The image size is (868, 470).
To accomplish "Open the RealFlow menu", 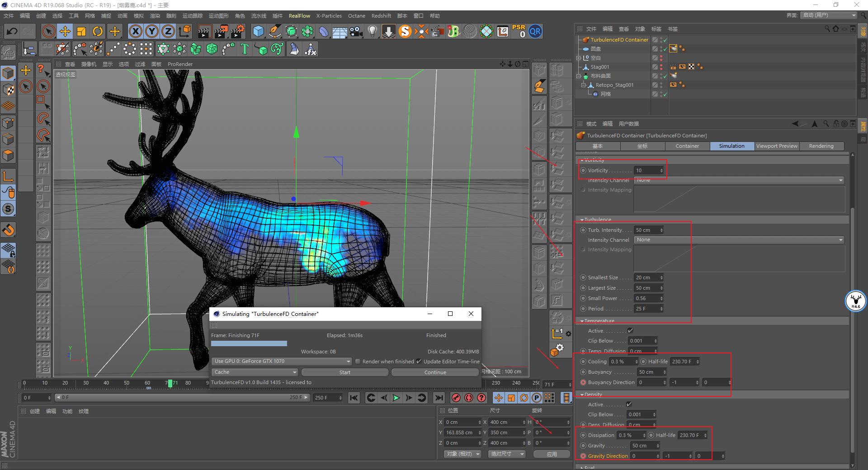I will (x=299, y=15).
